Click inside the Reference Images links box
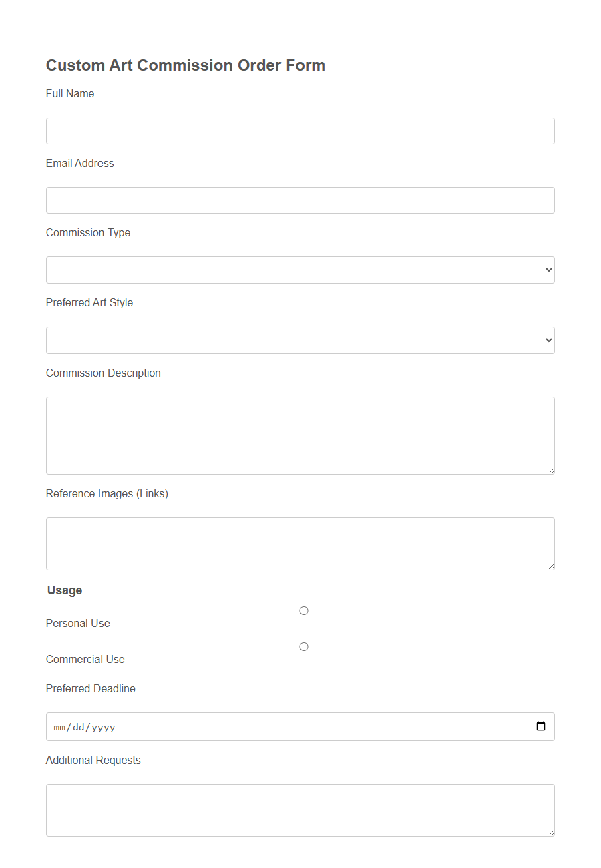The height and width of the screenshot is (868, 601). tap(300, 542)
